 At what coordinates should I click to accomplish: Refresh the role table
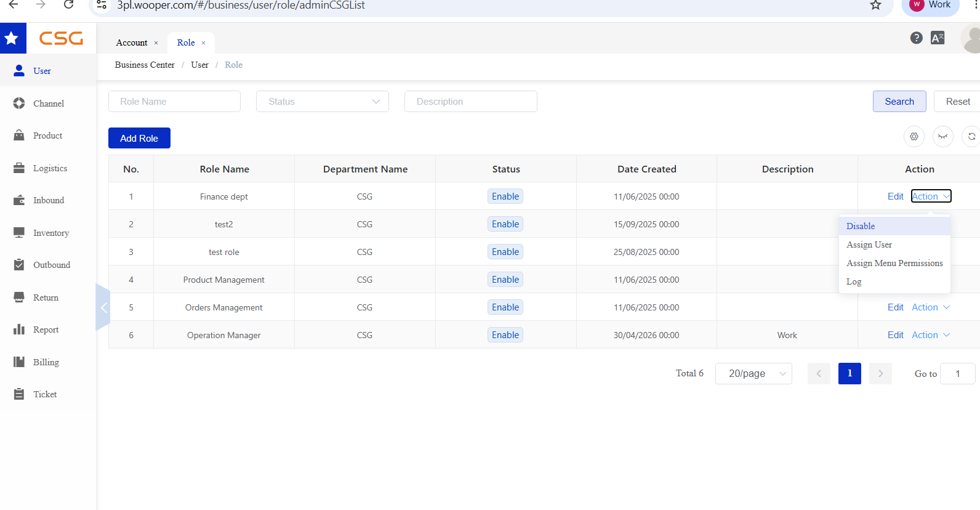pyautogui.click(x=971, y=137)
